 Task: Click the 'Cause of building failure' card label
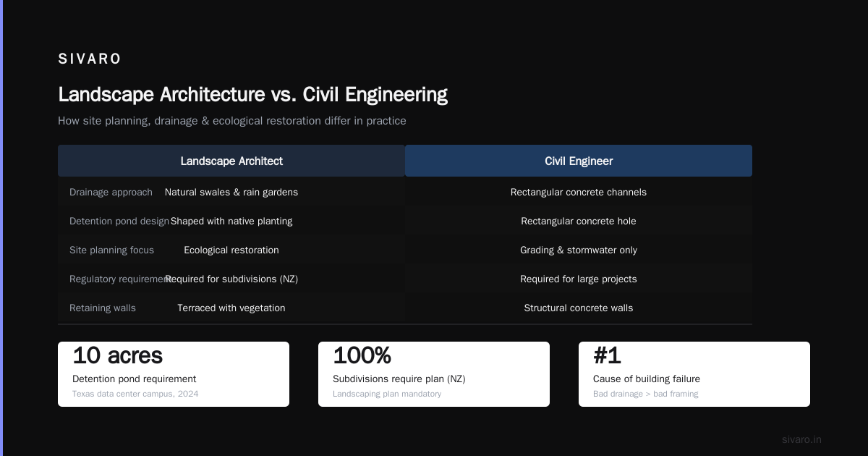coord(647,379)
